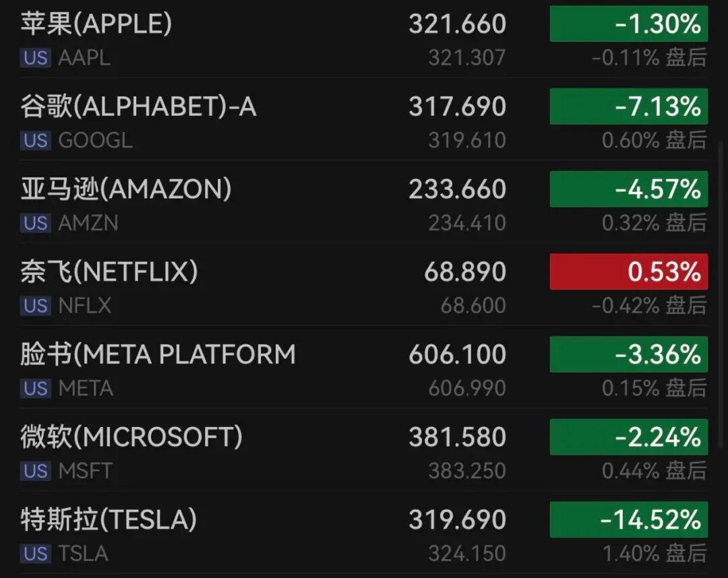This screenshot has height=578, width=728.
Task: Select the 亚马逊(AMAZON) stock name
Action: pyautogui.click(x=126, y=189)
